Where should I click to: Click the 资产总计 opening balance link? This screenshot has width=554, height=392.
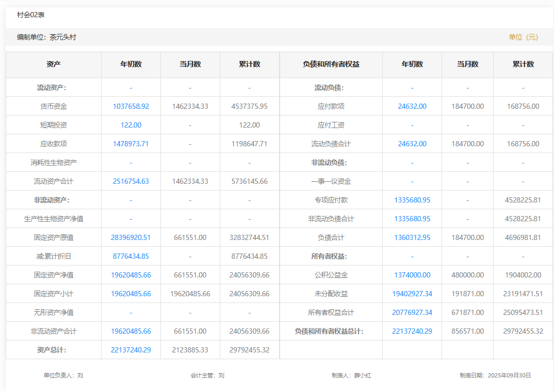[131, 350]
